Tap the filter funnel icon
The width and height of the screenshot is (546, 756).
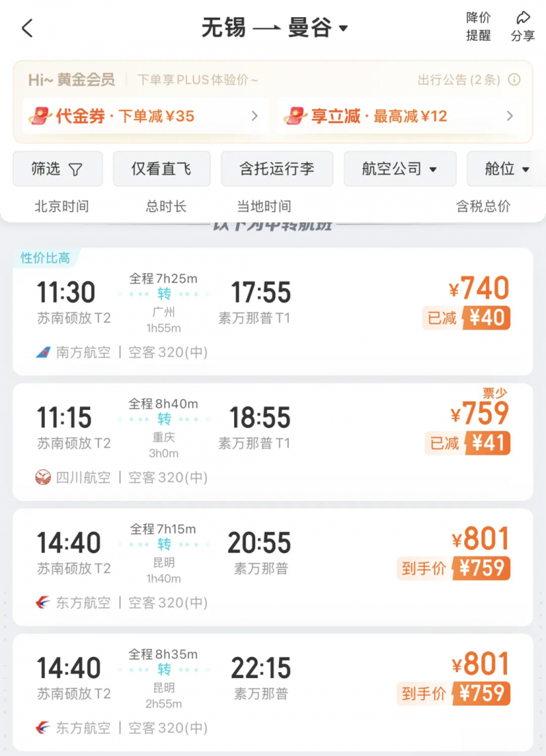coord(75,169)
